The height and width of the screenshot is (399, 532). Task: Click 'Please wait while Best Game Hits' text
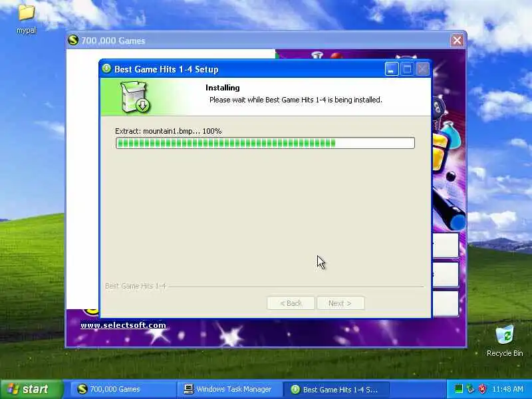point(295,100)
